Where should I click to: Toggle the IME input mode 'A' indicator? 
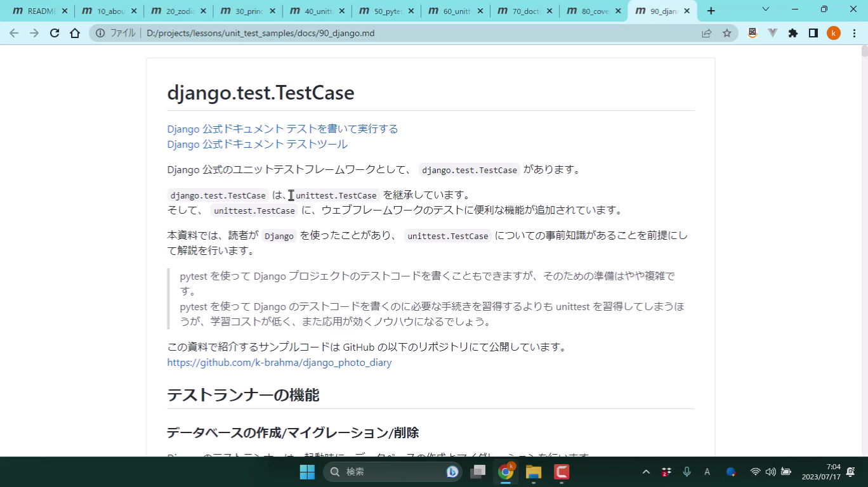click(707, 472)
